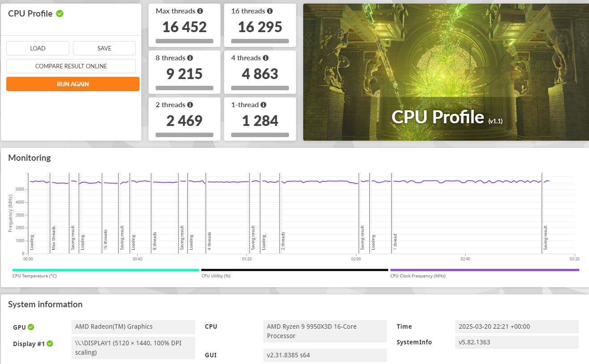Click the Max threads score bar
Viewport: 589px width, 364px height.
coord(184,41)
